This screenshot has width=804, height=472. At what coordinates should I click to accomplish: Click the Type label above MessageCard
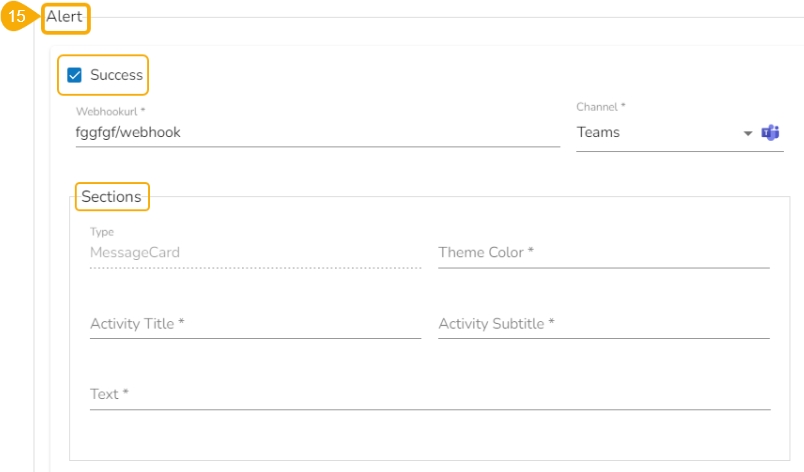click(102, 232)
